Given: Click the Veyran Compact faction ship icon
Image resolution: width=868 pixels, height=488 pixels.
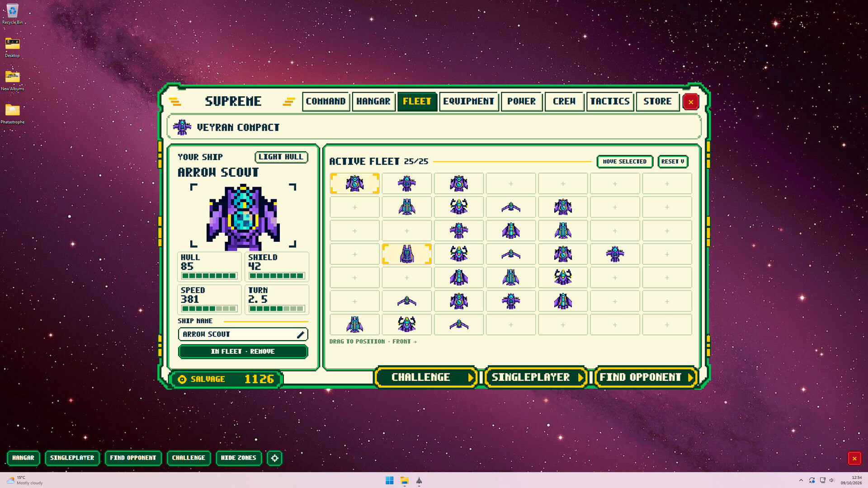Looking at the screenshot, I should (x=182, y=127).
